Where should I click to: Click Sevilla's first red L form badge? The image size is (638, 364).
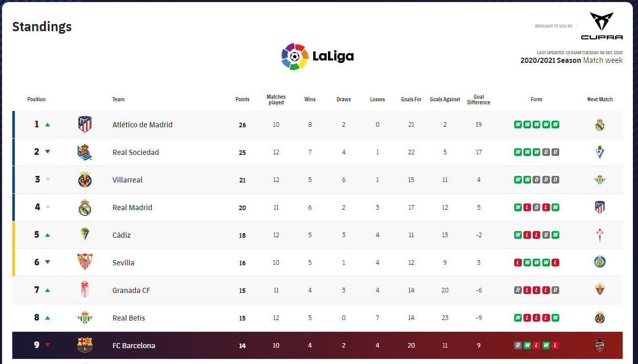pyautogui.click(x=518, y=263)
